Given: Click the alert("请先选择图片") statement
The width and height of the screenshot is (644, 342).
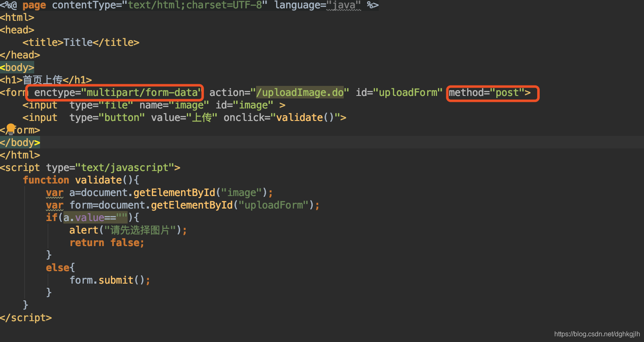Looking at the screenshot, I should tap(128, 230).
